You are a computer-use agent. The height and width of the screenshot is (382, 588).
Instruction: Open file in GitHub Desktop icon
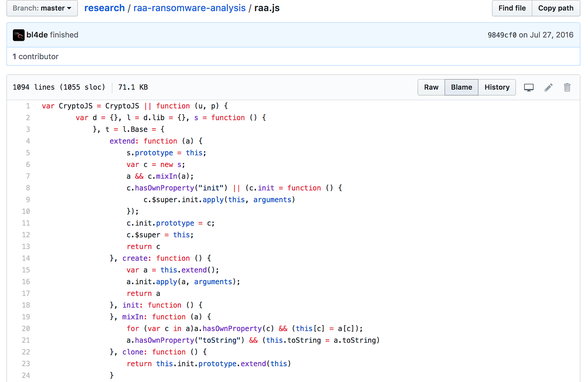click(528, 88)
